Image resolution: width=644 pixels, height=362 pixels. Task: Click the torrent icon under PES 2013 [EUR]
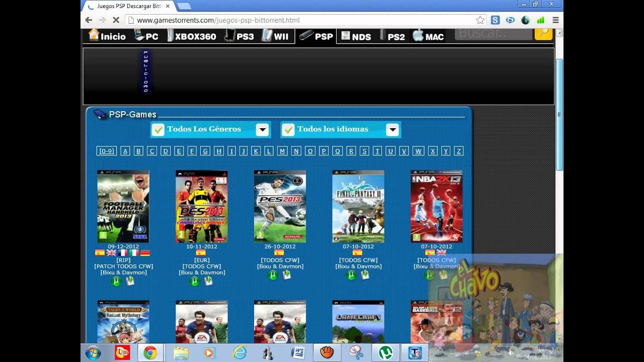(x=195, y=281)
